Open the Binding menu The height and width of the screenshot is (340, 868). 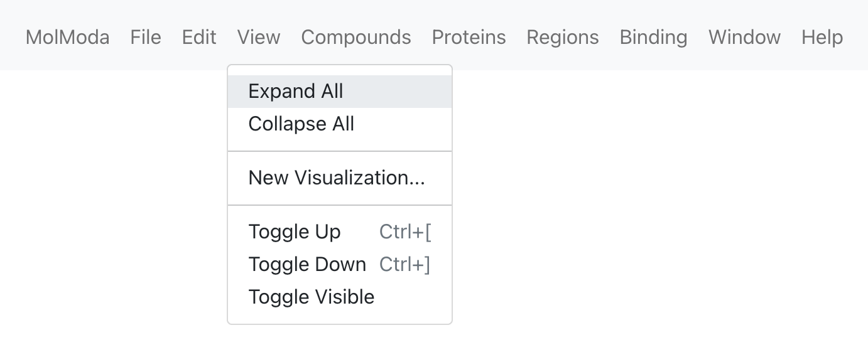tap(653, 38)
